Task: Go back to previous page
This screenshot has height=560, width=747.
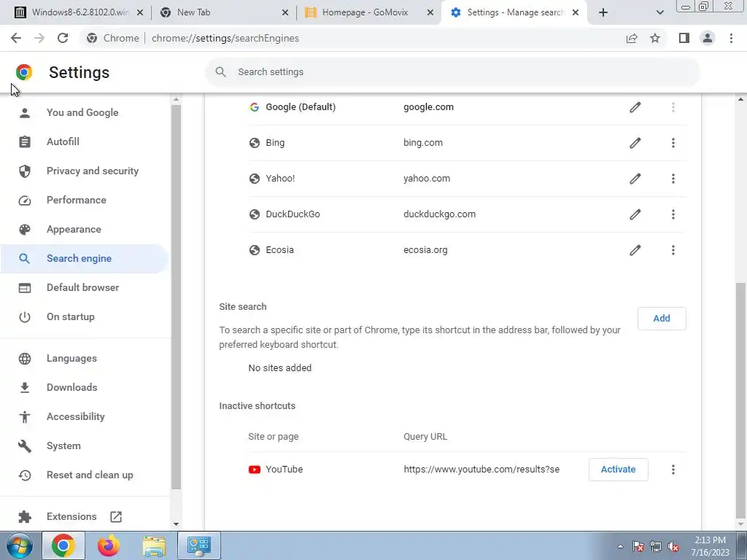Action: tap(16, 38)
